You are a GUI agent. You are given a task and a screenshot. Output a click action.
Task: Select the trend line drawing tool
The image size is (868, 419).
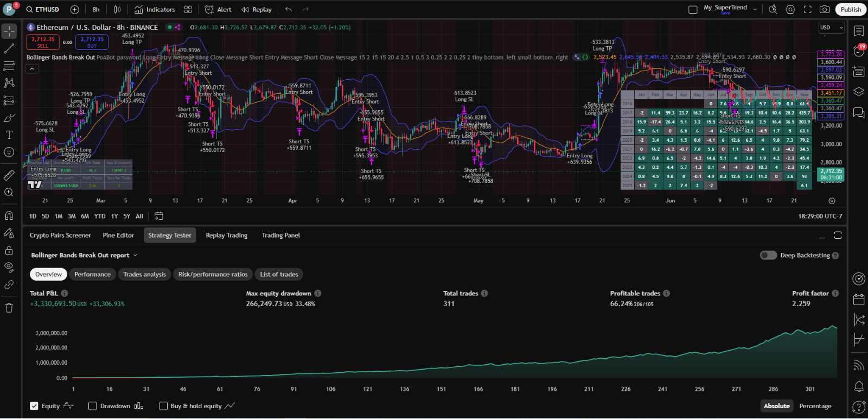point(9,49)
